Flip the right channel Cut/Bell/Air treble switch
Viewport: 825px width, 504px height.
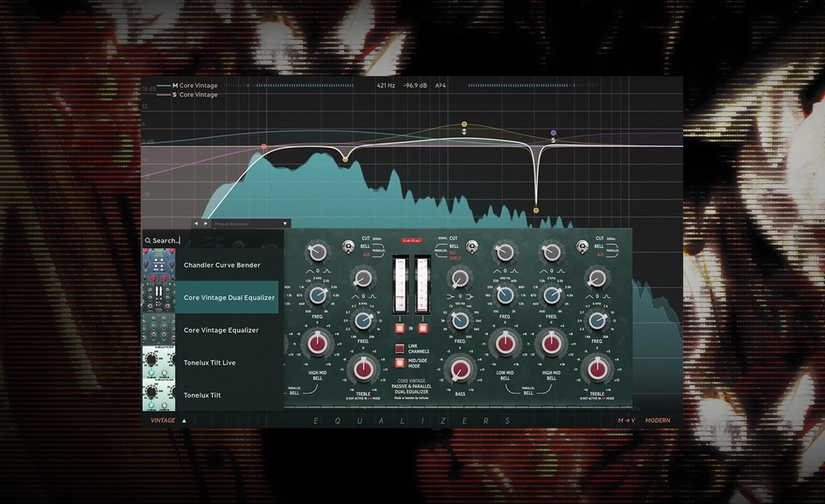[x=582, y=246]
